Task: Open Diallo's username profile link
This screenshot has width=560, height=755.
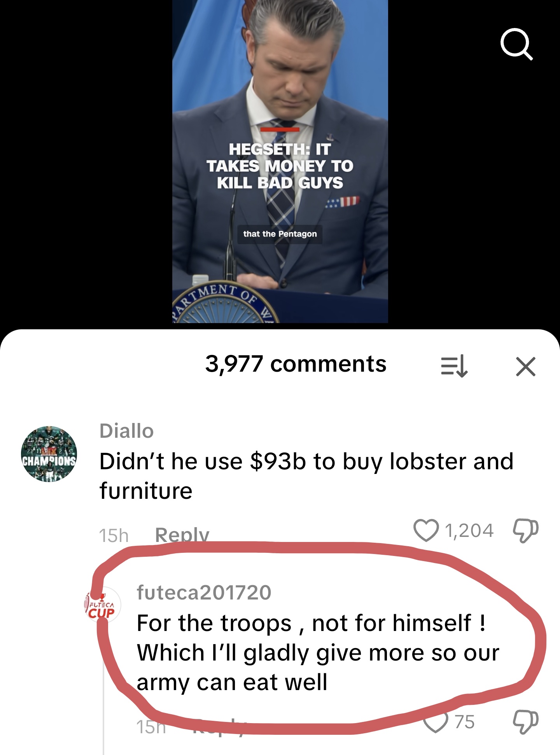Action: [x=126, y=431]
